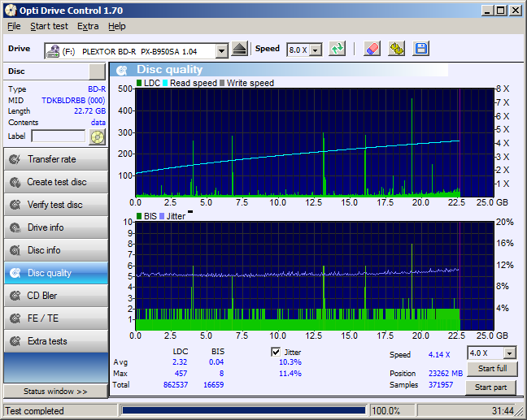The height and width of the screenshot is (420, 527).
Task: Click the Type value BD-R
Action: (x=97, y=89)
